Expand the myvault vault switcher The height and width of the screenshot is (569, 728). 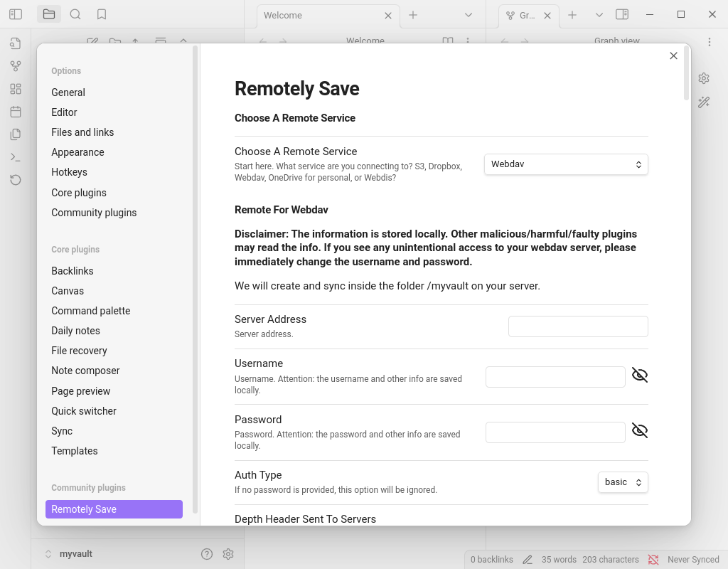click(x=69, y=554)
